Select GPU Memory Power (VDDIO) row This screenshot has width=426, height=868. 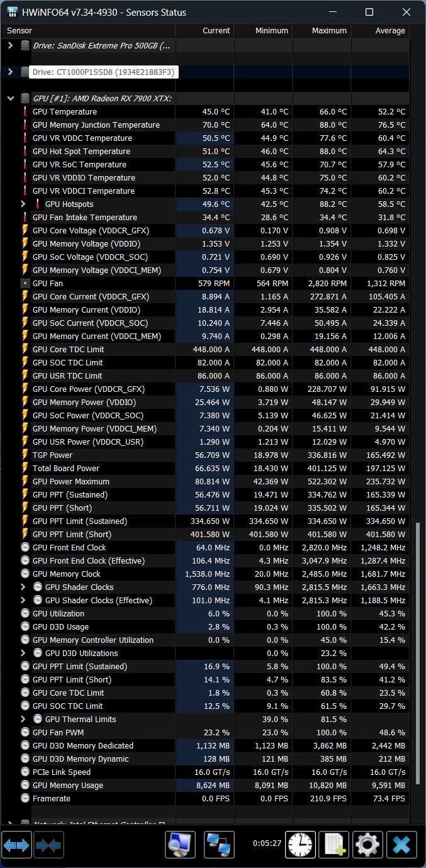point(205,402)
